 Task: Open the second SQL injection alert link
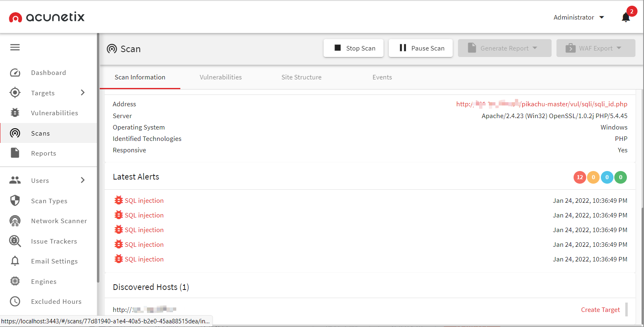coord(144,215)
